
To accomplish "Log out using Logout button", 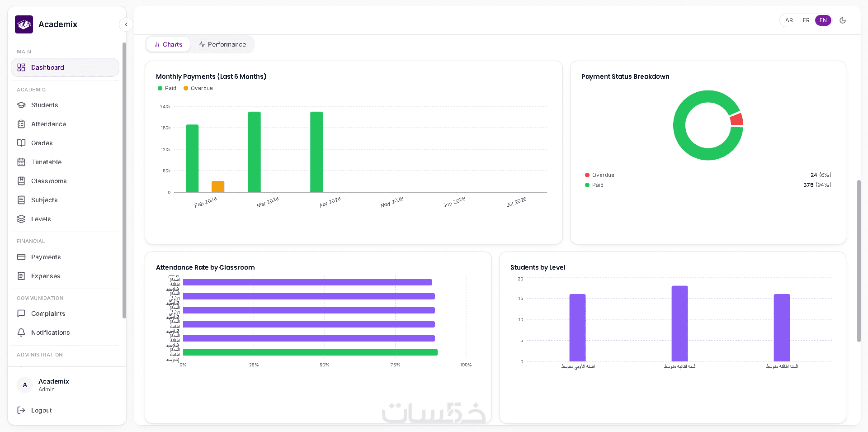I will pos(35,410).
